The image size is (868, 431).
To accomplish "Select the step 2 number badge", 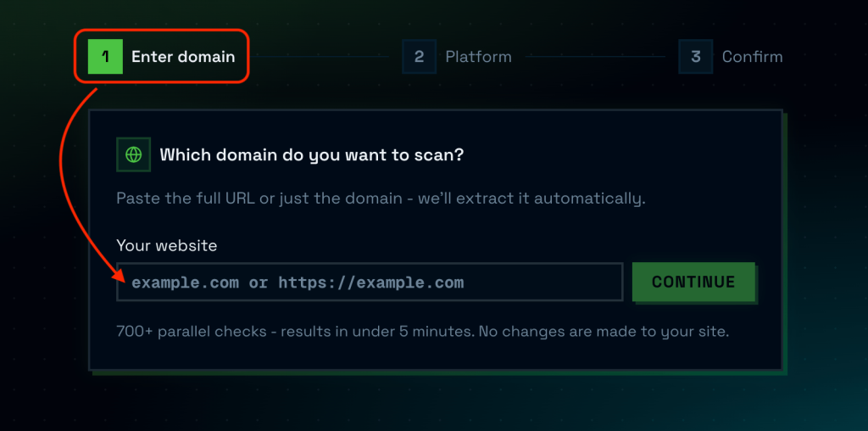I will tap(419, 57).
